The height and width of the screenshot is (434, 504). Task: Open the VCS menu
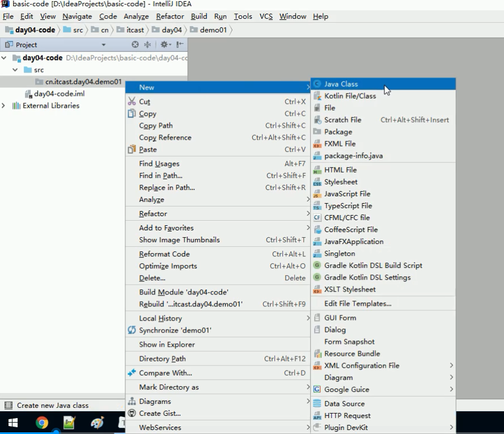click(x=266, y=16)
